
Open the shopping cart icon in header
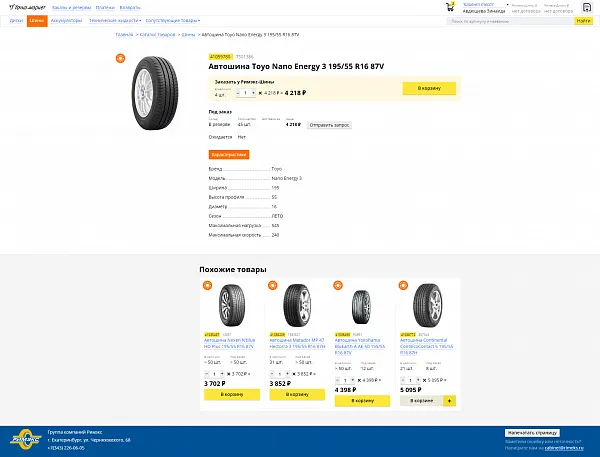451,6
